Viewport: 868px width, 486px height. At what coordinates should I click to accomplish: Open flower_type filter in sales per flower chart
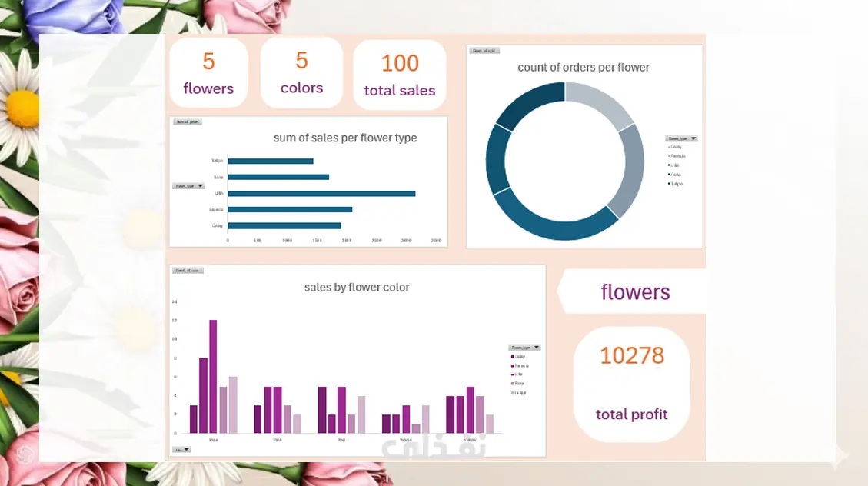click(188, 186)
